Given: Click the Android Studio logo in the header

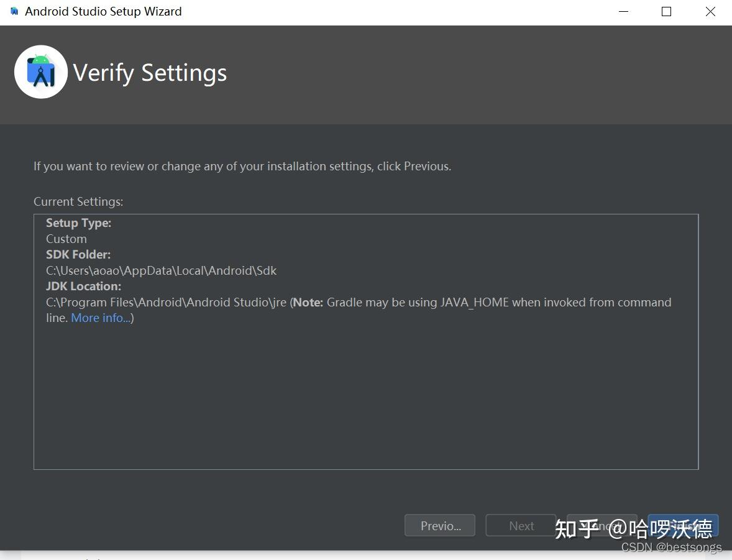Looking at the screenshot, I should pyautogui.click(x=41, y=72).
